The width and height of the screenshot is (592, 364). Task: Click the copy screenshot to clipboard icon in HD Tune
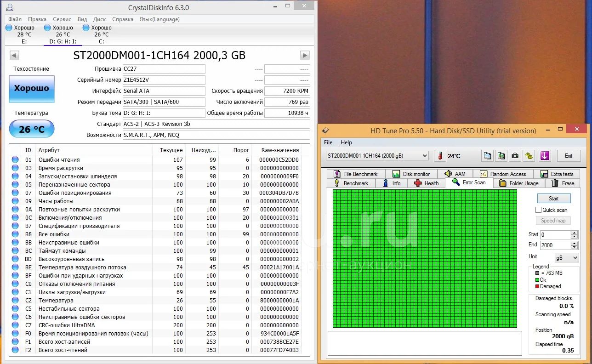[501, 156]
